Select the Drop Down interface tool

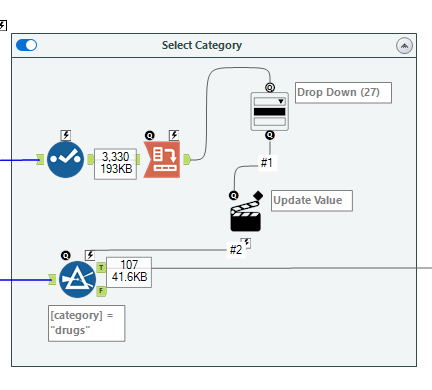pyautogui.click(x=270, y=111)
